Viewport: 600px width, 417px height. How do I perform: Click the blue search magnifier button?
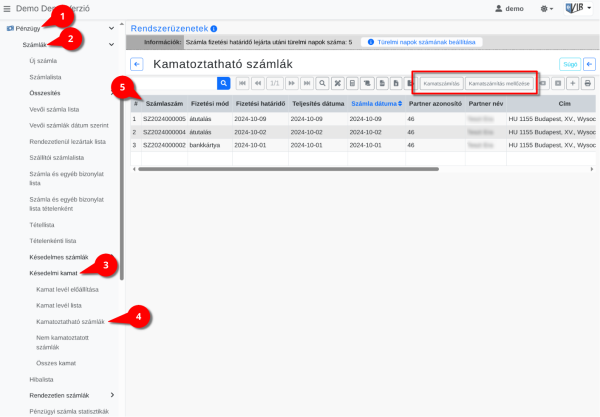[224, 83]
